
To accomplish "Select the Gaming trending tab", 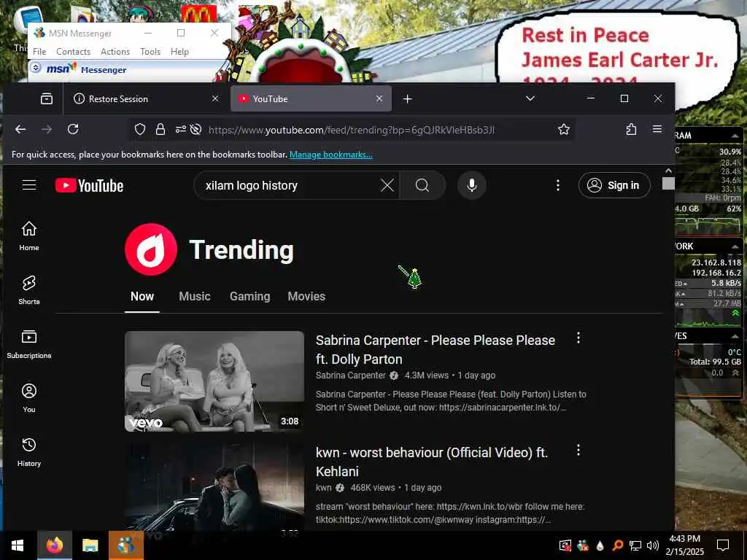I will [249, 296].
